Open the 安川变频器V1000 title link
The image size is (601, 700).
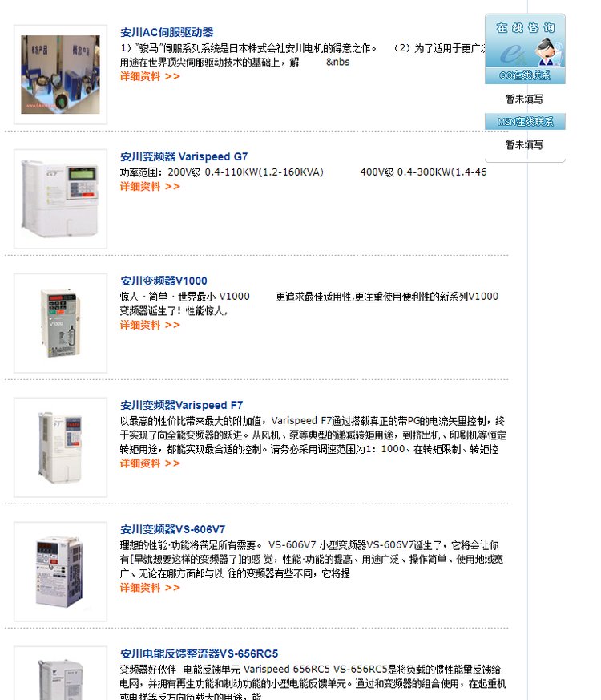pos(163,281)
